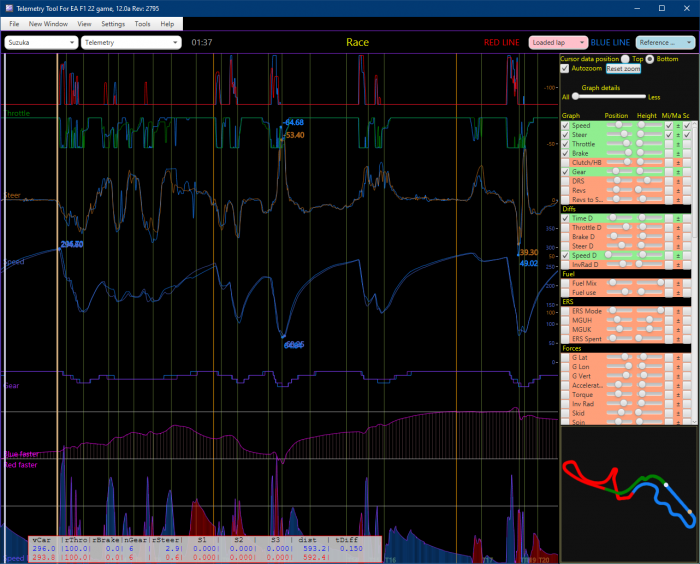Open the View menu

(x=84, y=24)
